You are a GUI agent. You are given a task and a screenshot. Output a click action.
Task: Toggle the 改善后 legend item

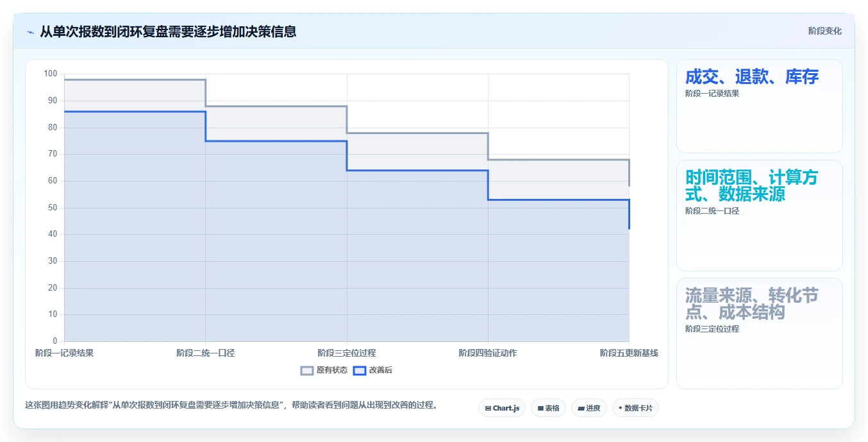(x=372, y=370)
